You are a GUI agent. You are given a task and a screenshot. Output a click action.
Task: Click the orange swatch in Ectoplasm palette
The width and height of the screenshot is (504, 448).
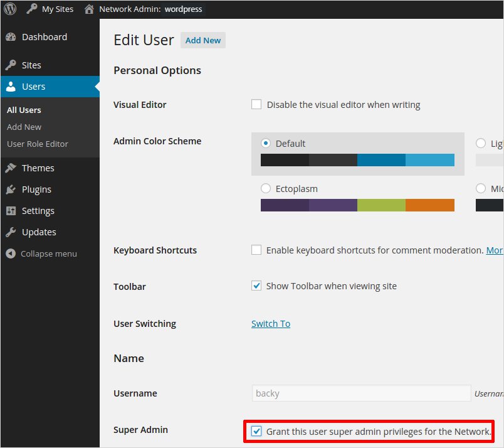pyautogui.click(x=429, y=205)
